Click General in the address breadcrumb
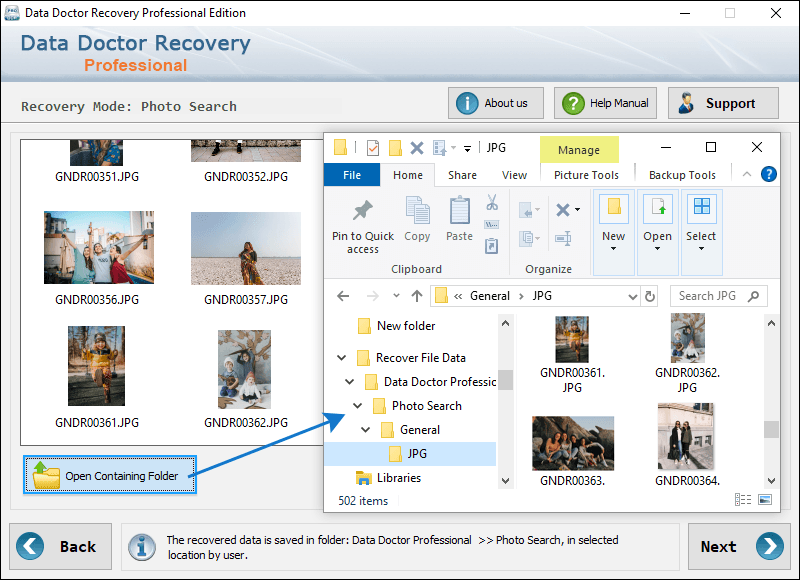Viewport: 800px width, 580px height. pyautogui.click(x=490, y=296)
